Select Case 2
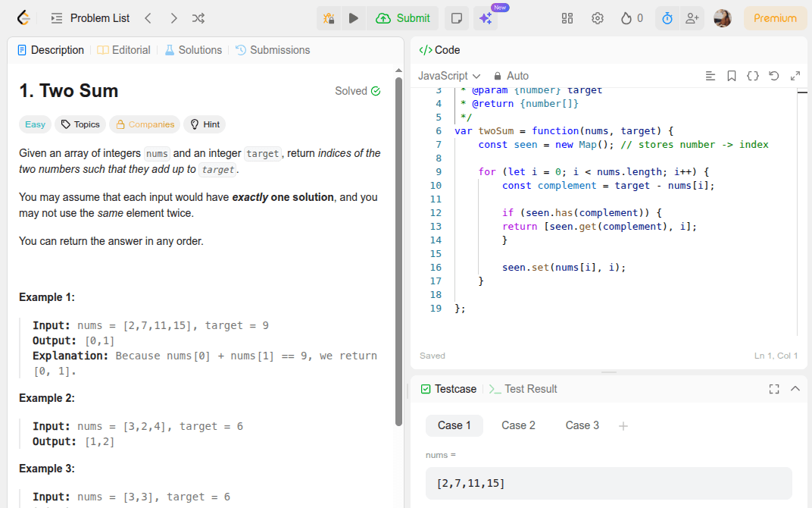 tap(518, 425)
